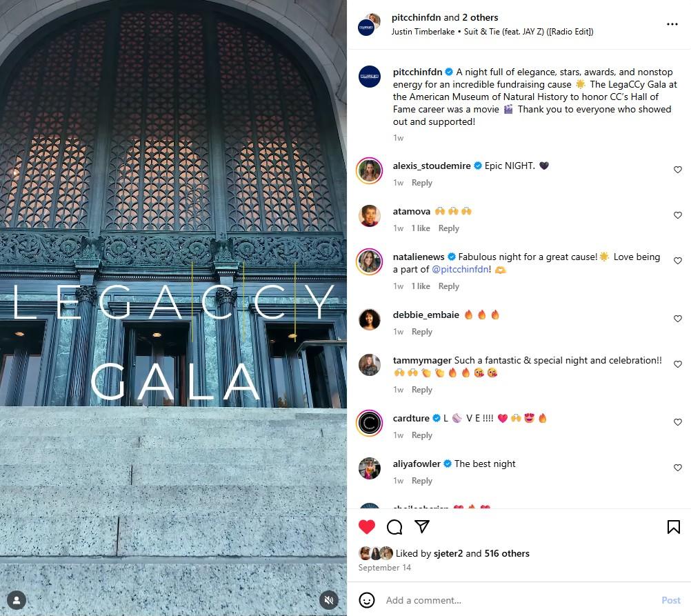Open tammymager's profile picture
Image resolution: width=691 pixels, height=616 pixels.
pyautogui.click(x=370, y=364)
